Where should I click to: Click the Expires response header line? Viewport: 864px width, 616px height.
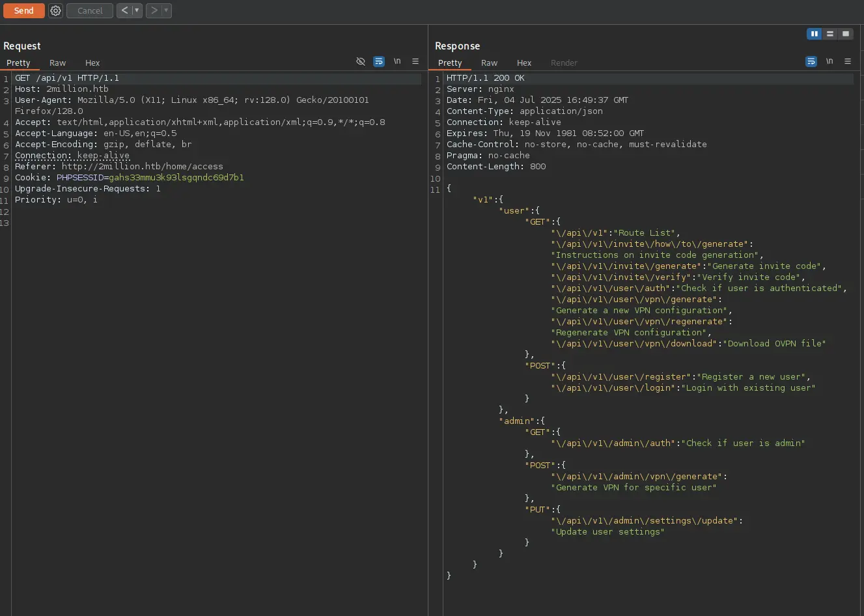546,133
